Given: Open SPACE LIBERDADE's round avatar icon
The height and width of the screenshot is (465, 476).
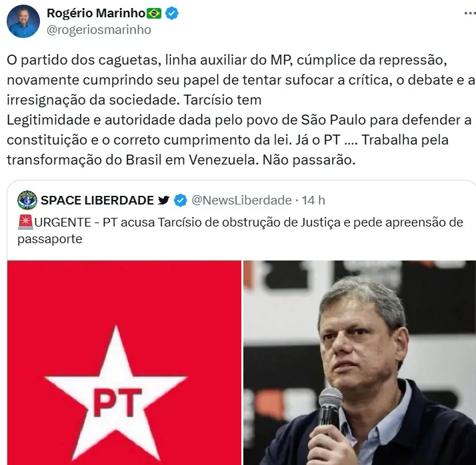Looking at the screenshot, I should (27, 201).
